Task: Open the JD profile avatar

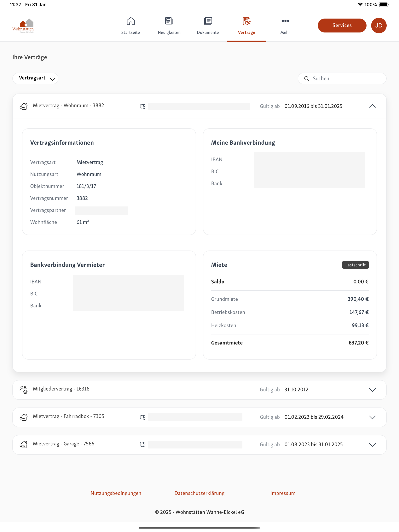Action: pos(379,26)
